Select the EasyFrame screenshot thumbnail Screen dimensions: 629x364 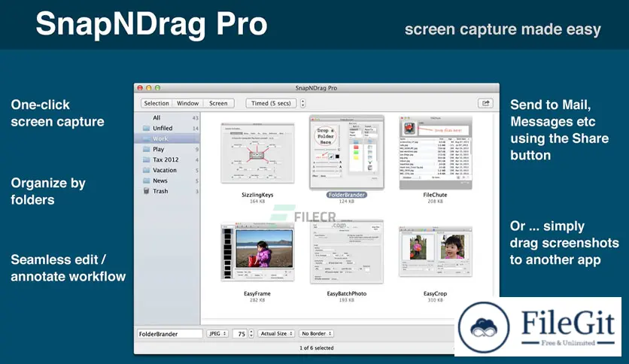click(x=257, y=252)
